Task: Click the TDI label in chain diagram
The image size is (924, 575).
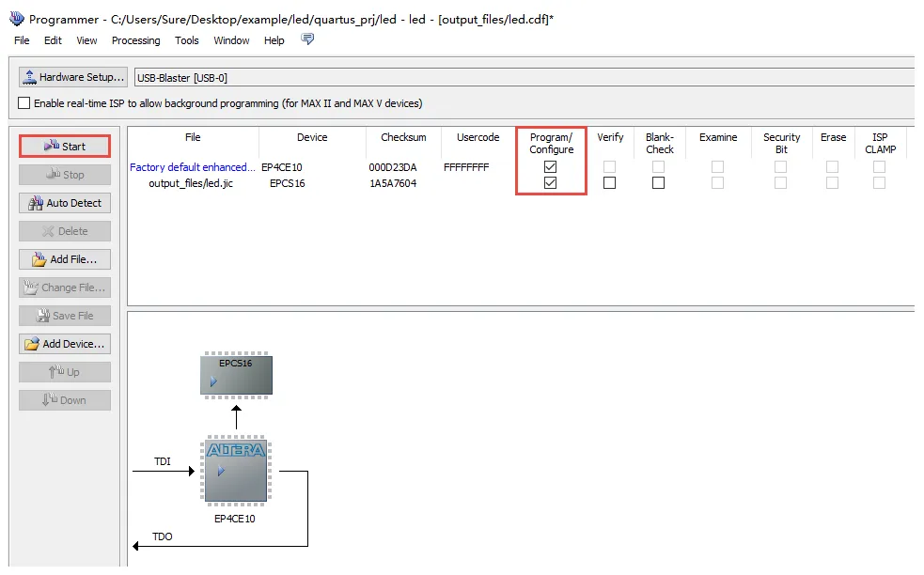Action: [162, 461]
